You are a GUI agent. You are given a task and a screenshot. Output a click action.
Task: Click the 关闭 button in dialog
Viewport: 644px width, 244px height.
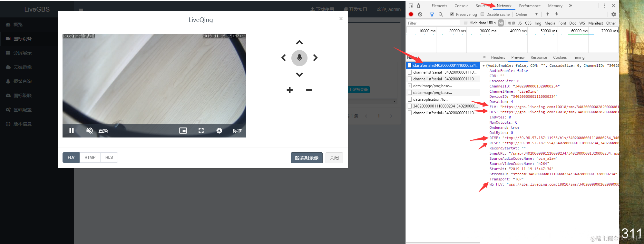click(334, 158)
